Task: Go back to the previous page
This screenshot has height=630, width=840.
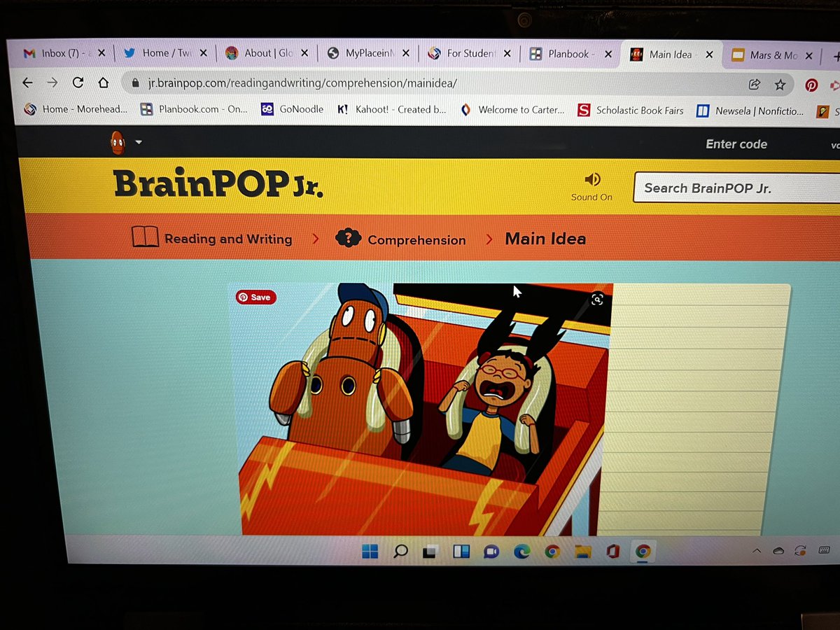Action: (x=27, y=82)
